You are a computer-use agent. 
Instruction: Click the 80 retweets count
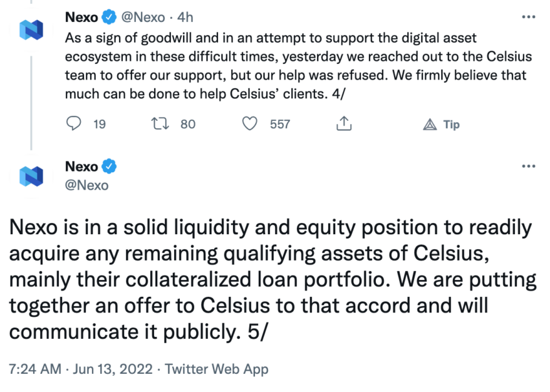pos(188,124)
